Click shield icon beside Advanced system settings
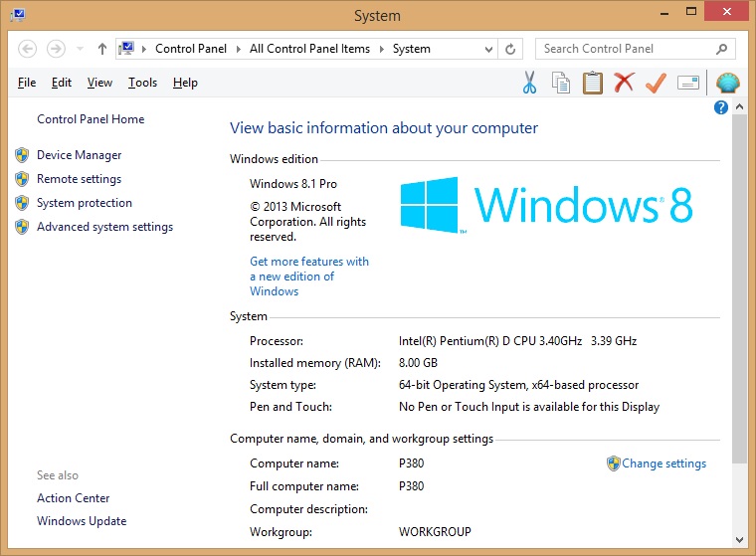756x556 pixels. (22, 227)
